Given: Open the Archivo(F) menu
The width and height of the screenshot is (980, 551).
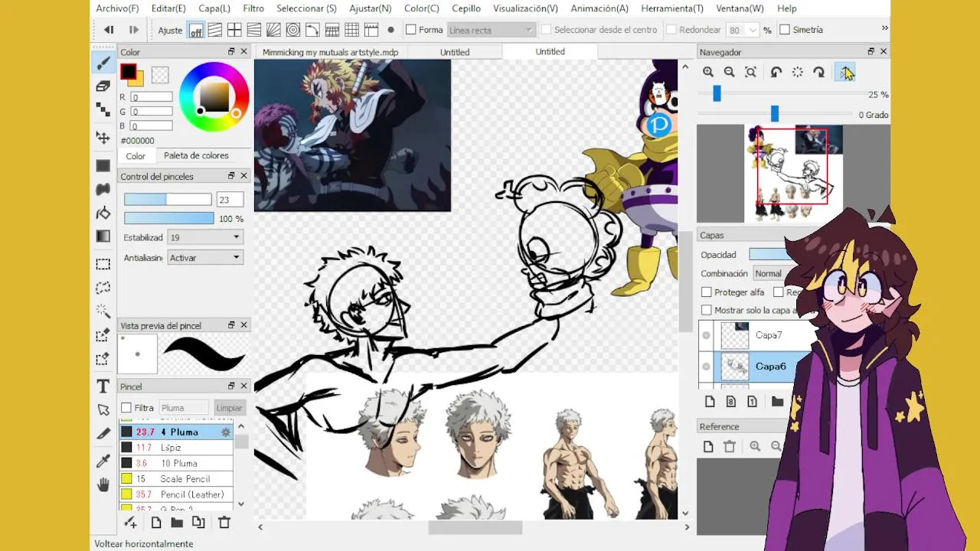Looking at the screenshot, I should [x=117, y=8].
